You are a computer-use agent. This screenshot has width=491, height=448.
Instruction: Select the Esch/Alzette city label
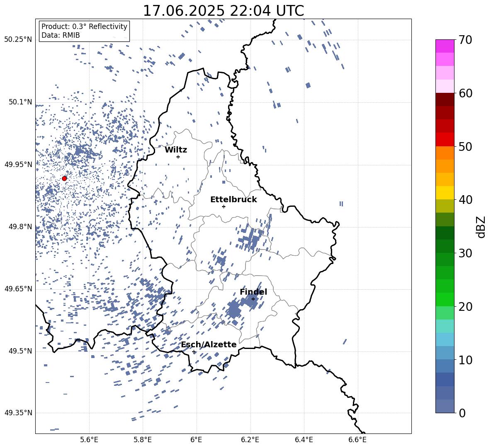[x=209, y=344]
